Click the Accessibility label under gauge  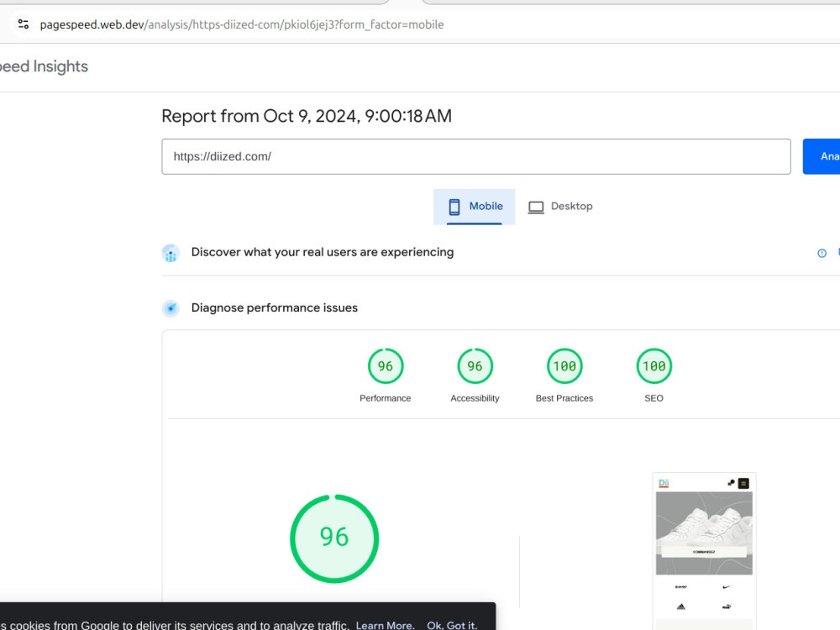(x=475, y=398)
